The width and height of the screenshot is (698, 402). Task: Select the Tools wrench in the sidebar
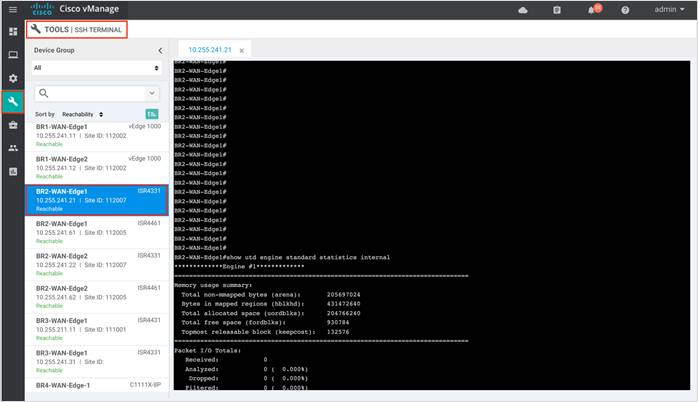pyautogui.click(x=13, y=102)
